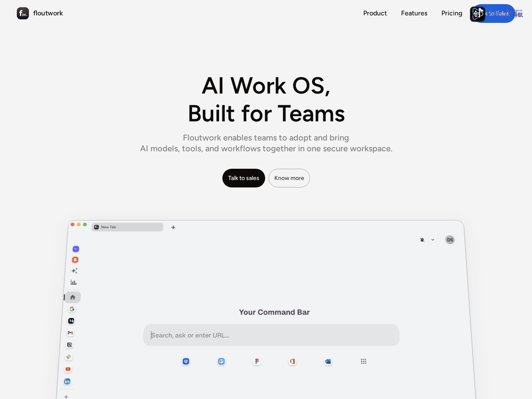This screenshot has width=532, height=399.
Task: Open the Slack sidebar shortcut
Action: 69,357
